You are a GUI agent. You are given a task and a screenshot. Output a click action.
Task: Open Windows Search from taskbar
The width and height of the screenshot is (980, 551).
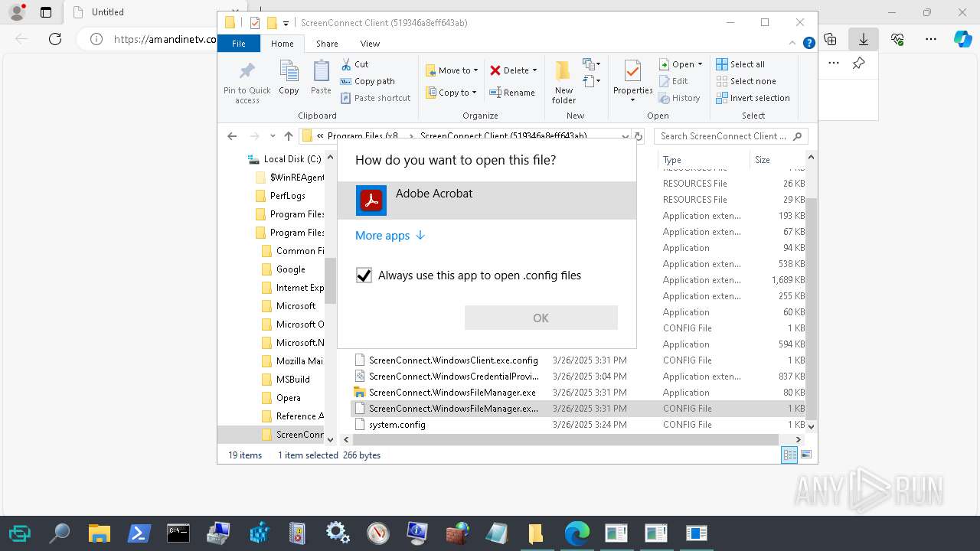pos(59,533)
